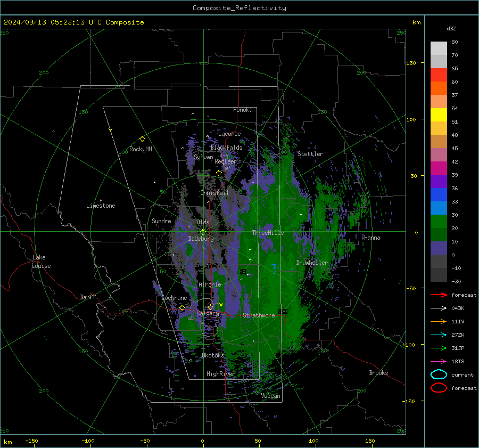Click the Hanna town label
This screenshot has width=479, height=448.
pos(372,238)
